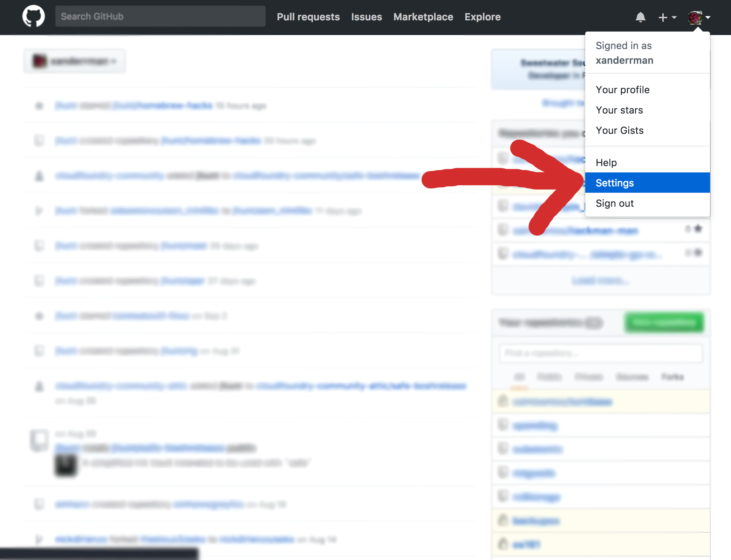Viewport: 731px width, 560px height.
Task: Focus the Search GitHub field
Action: (x=160, y=16)
